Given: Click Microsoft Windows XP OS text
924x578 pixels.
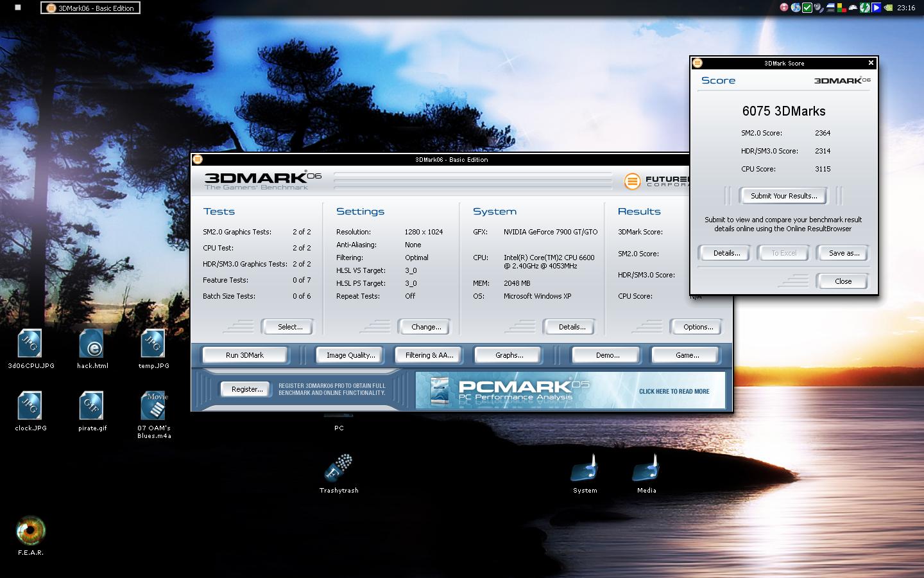Looking at the screenshot, I should coord(537,296).
